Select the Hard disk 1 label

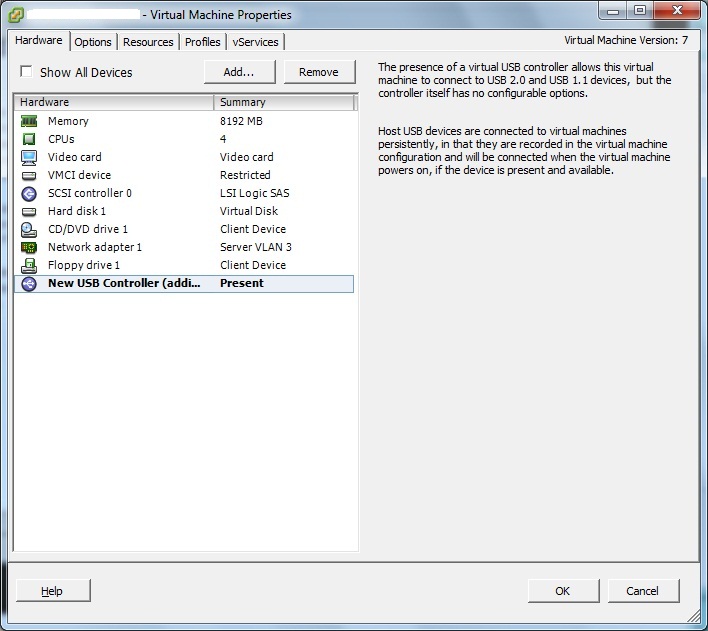click(77, 211)
